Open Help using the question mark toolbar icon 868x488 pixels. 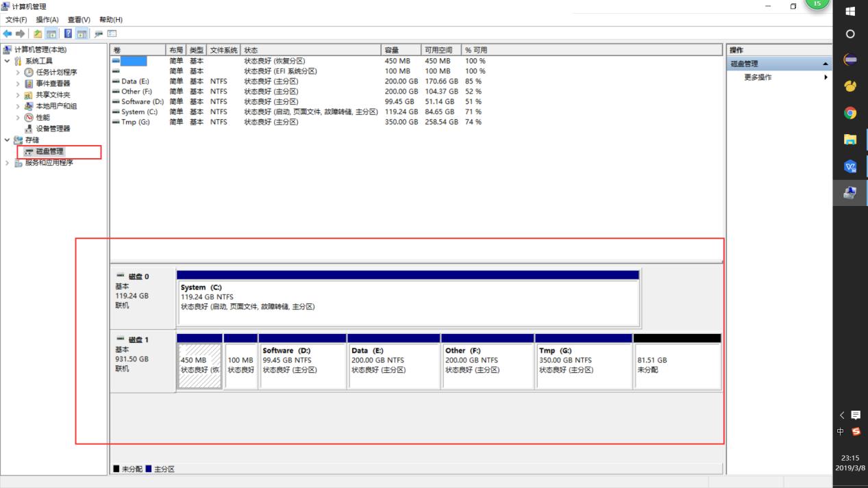click(69, 33)
